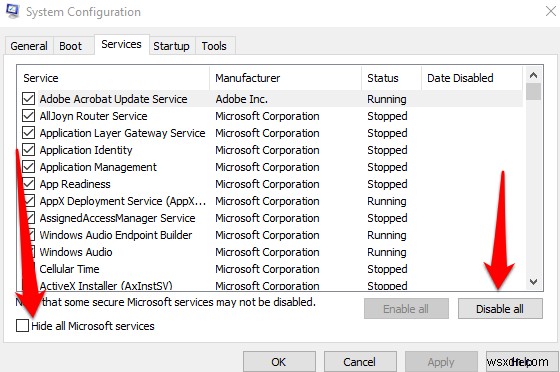Check Hide all Microsoft services
560x372 pixels.
22,325
